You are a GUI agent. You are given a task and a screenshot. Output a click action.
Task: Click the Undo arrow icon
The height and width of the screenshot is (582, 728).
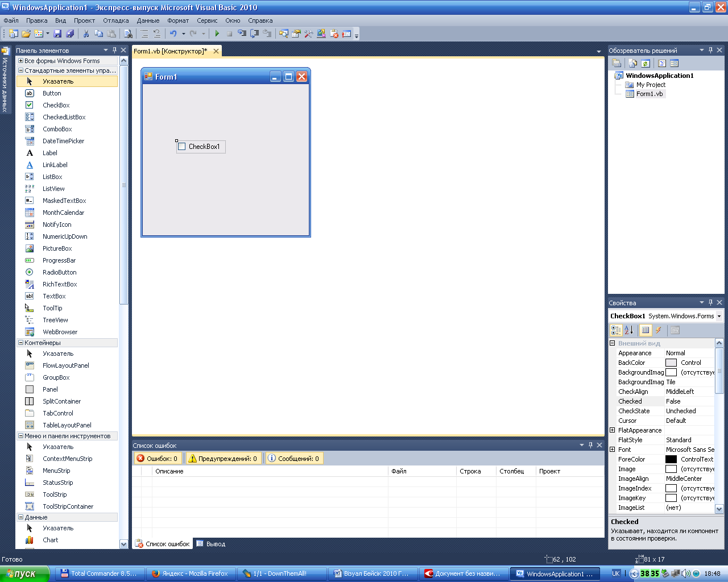click(173, 34)
